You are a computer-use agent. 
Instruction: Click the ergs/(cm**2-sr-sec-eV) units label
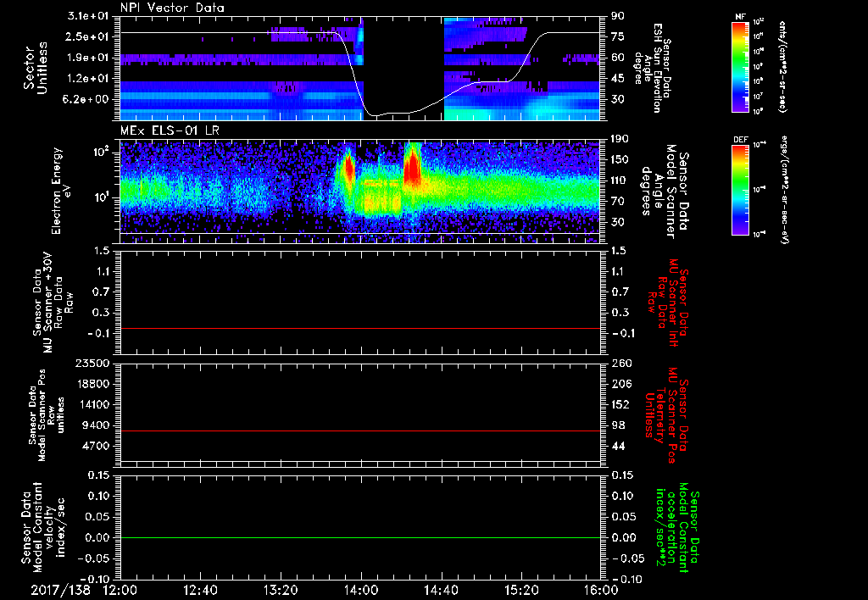coord(783,192)
